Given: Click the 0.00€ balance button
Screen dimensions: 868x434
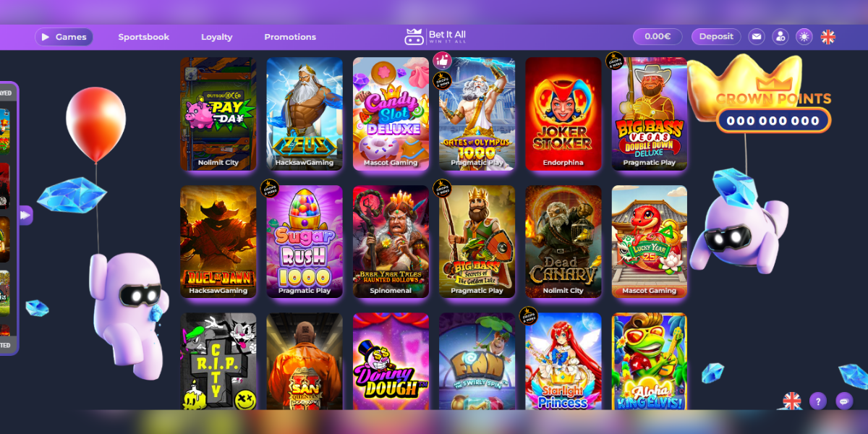Looking at the screenshot, I should click(x=658, y=37).
